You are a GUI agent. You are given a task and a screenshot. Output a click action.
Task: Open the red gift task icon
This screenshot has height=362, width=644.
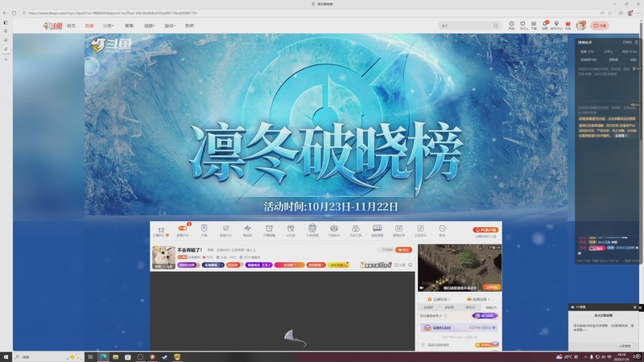[x=568, y=26]
